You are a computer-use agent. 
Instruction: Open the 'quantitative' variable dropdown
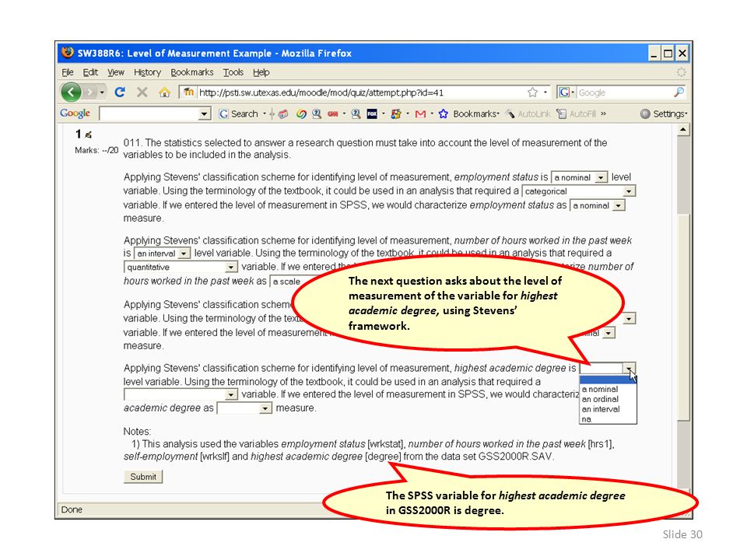tap(181, 267)
